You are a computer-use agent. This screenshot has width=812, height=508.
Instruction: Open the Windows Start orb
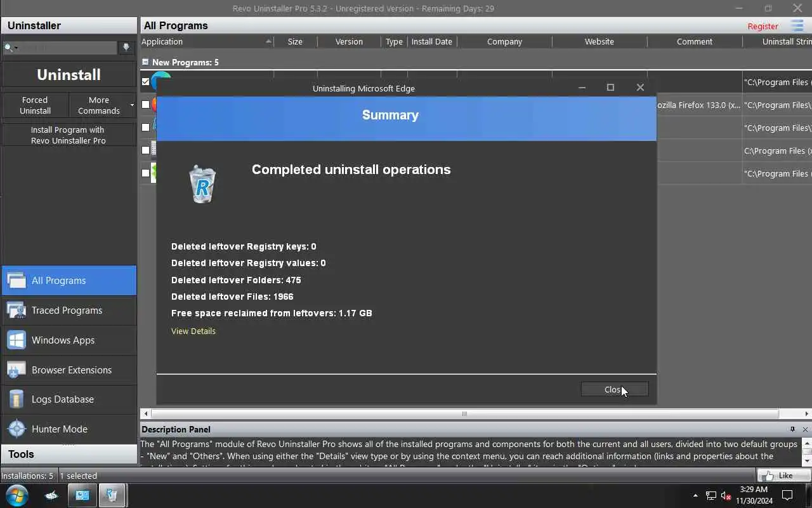click(x=16, y=495)
